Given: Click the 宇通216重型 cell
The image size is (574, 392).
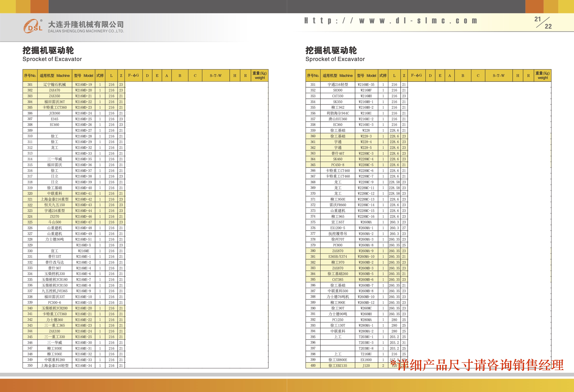Looking at the screenshot, I should pyautogui.click(x=55, y=211).
